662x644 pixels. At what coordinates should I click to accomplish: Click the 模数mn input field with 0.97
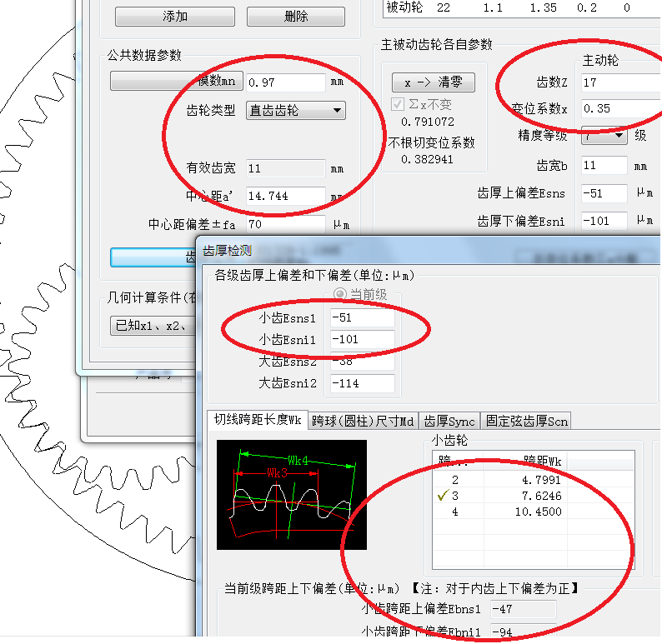point(286,82)
